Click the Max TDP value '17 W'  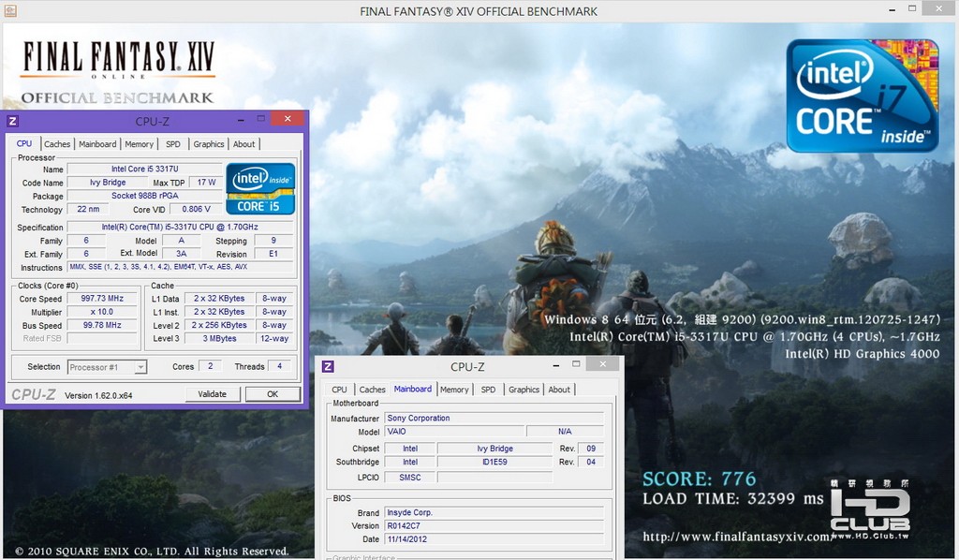[x=206, y=183]
